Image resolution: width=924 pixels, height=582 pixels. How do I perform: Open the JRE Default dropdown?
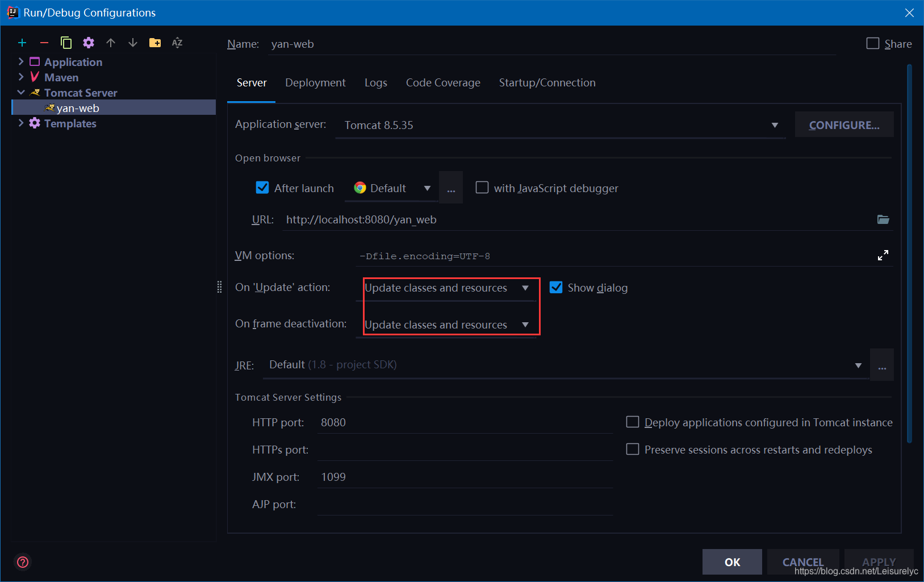click(x=566, y=364)
